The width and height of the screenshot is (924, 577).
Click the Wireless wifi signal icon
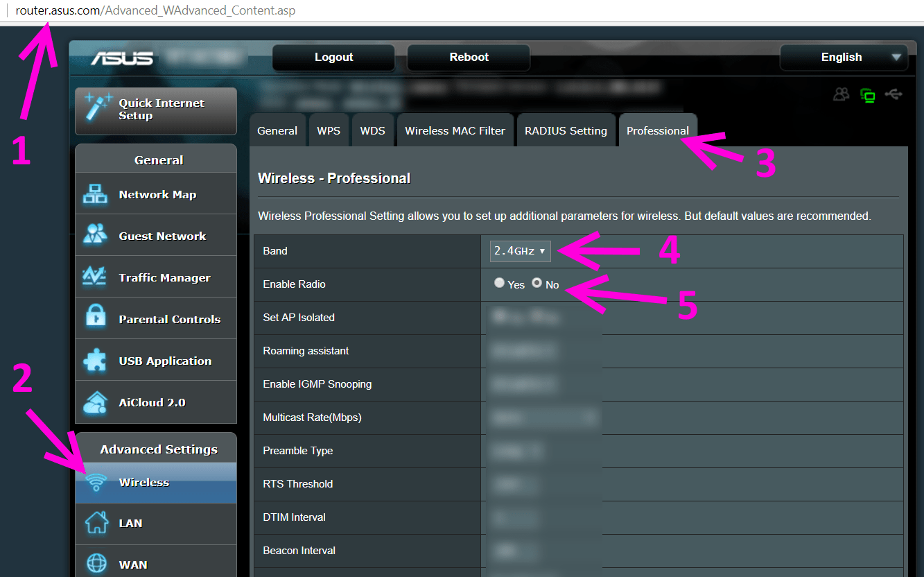click(x=96, y=482)
